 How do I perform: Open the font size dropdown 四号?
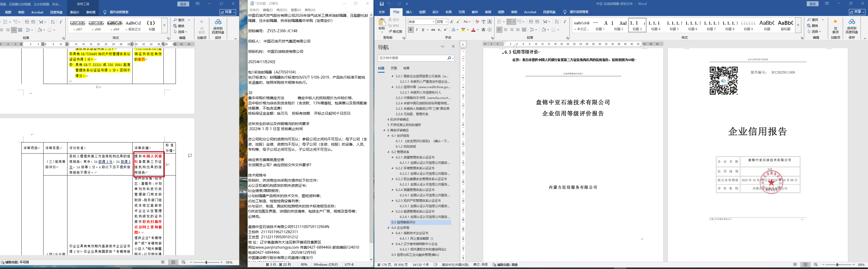(446, 22)
